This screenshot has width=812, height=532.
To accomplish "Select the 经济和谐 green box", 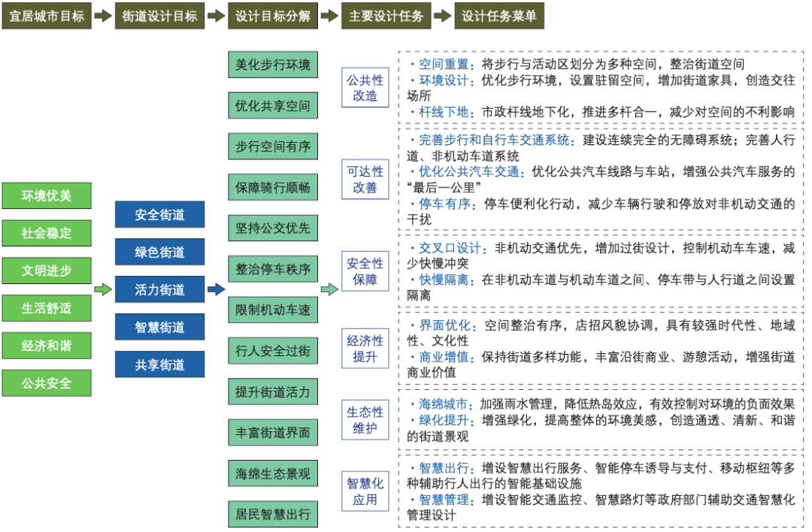I will 47,346.
